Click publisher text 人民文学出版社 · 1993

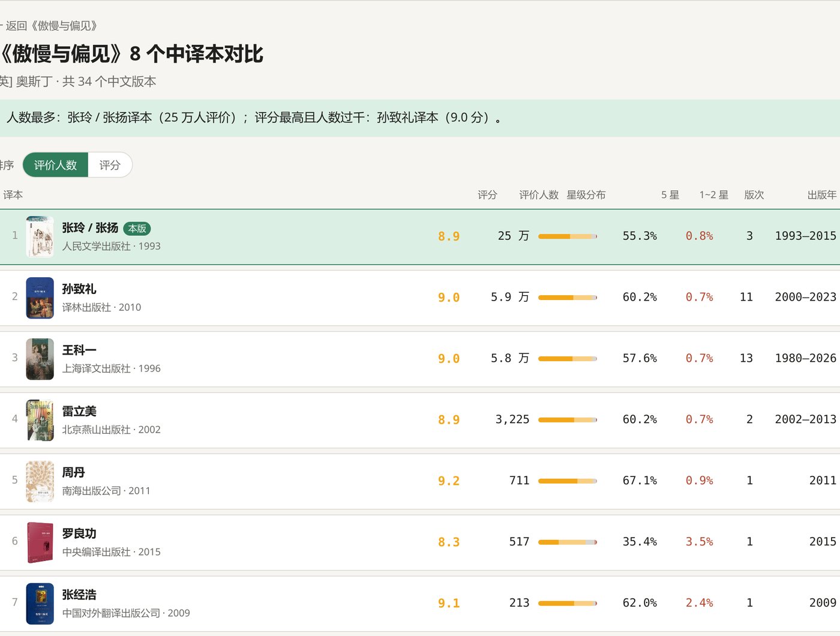[x=111, y=247]
